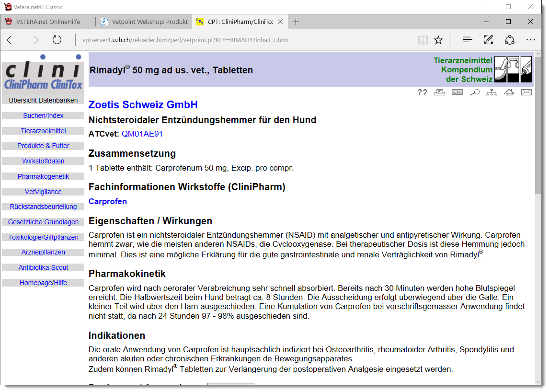Open Antibiotika-Scout in the sidebar
Image resolution: width=549 pixels, height=392 pixels.
click(43, 267)
